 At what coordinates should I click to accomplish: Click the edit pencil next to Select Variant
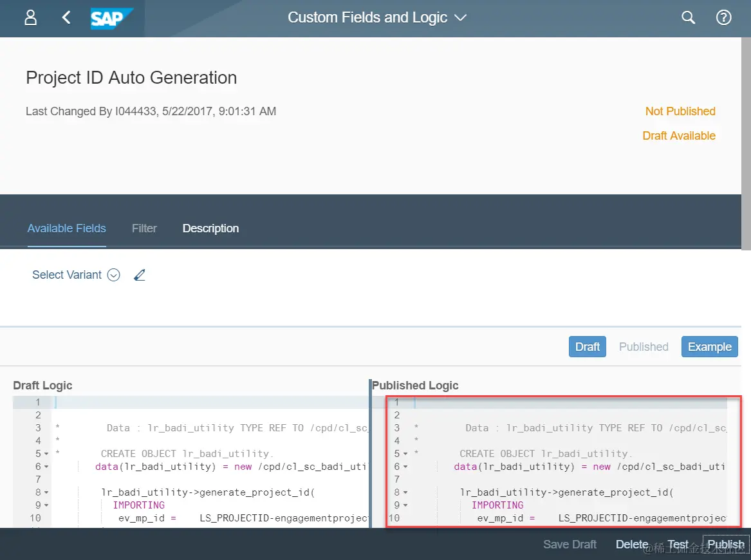click(140, 274)
